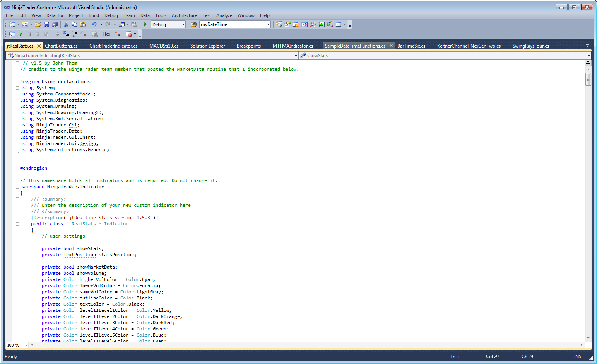Click the Find in Files icon
This screenshot has width=597, height=364.
tap(194, 24)
